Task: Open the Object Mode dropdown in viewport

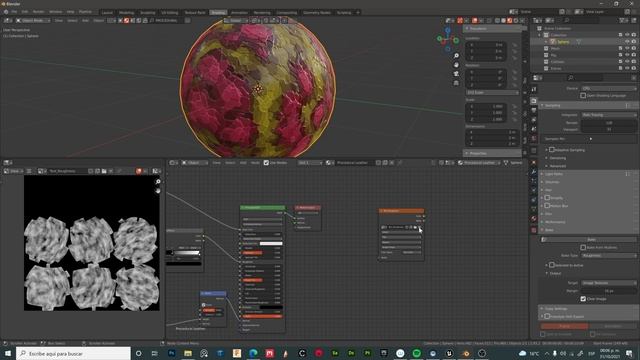Action: tap(33, 20)
